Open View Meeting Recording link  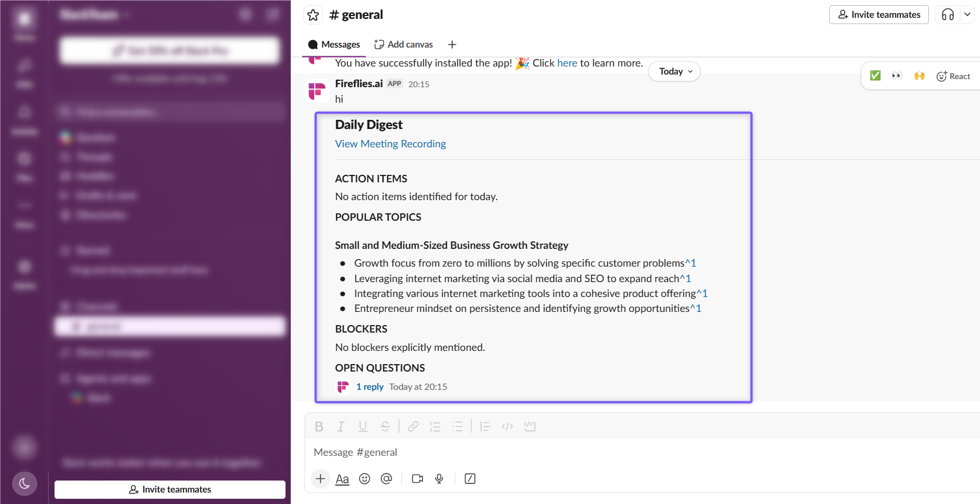coord(391,144)
